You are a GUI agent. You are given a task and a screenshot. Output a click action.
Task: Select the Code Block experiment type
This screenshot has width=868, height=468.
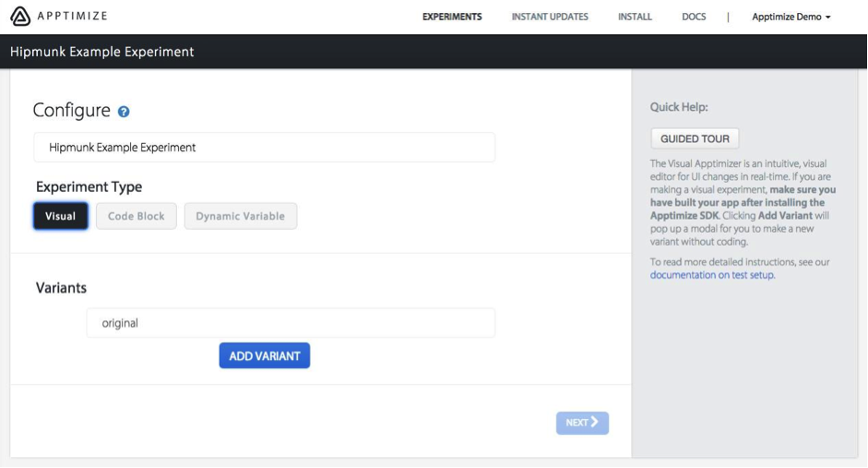pos(137,216)
